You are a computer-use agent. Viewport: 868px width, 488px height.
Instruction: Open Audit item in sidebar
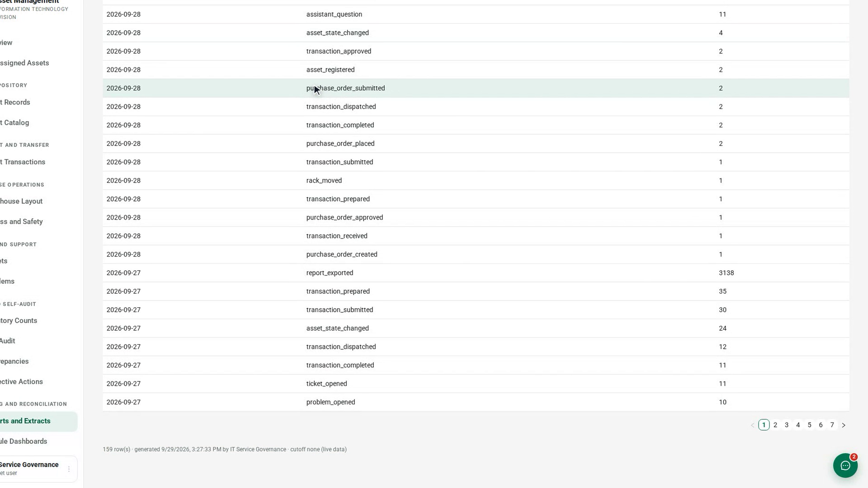pos(8,341)
